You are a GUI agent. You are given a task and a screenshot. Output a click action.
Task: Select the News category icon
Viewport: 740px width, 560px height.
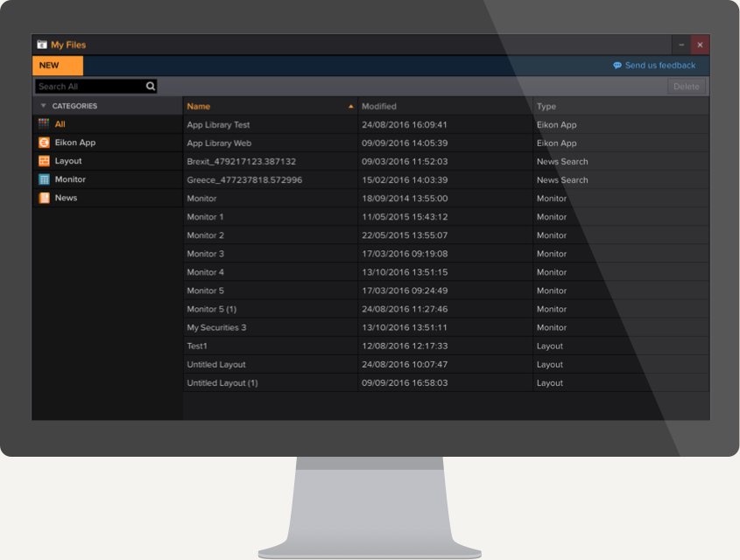tap(43, 198)
